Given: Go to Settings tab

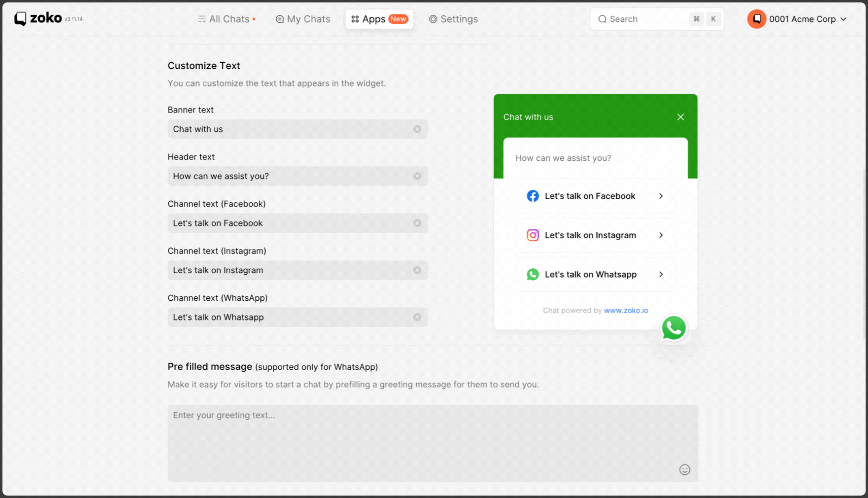Looking at the screenshot, I should click(x=453, y=19).
